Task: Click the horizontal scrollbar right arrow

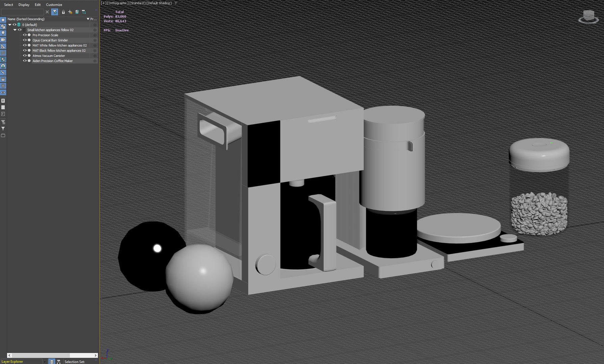Action: point(95,356)
